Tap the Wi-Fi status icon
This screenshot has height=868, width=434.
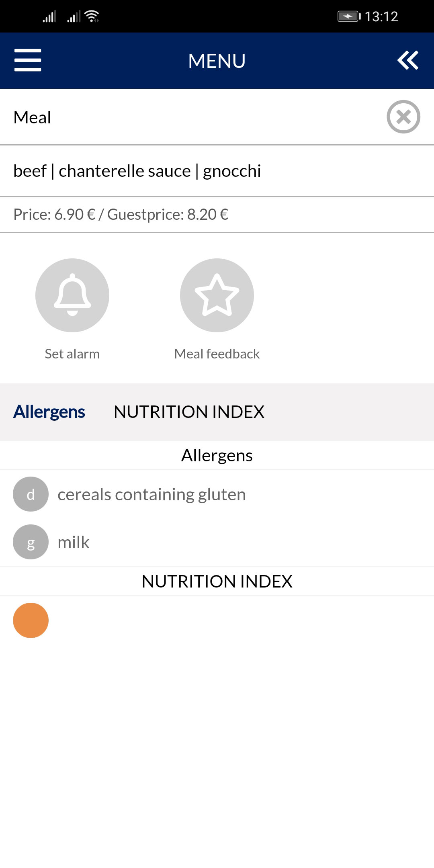pos(92,16)
